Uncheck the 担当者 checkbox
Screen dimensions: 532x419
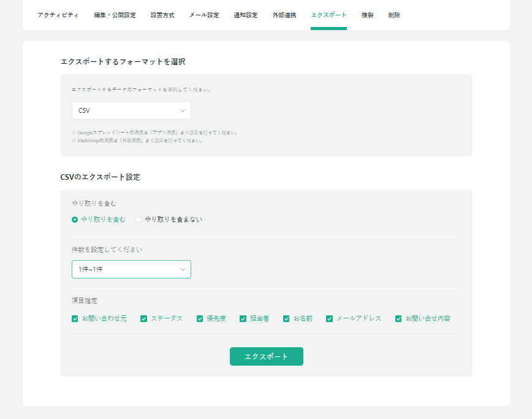243,318
